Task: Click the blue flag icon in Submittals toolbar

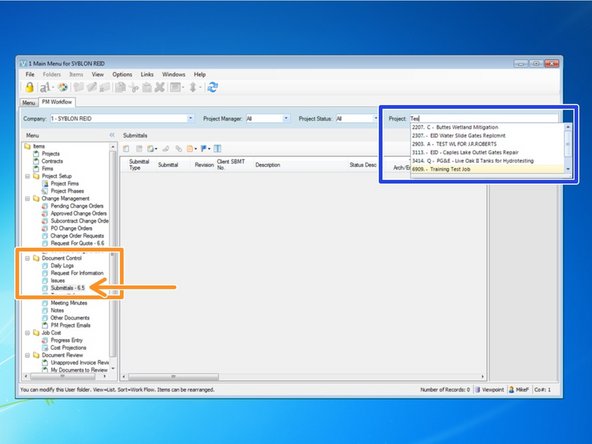Action: [204, 149]
